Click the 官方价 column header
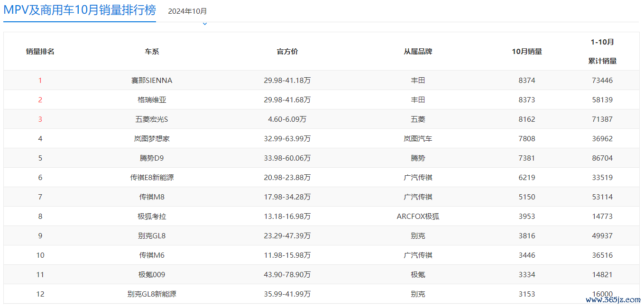The image size is (644, 307). pyautogui.click(x=287, y=52)
